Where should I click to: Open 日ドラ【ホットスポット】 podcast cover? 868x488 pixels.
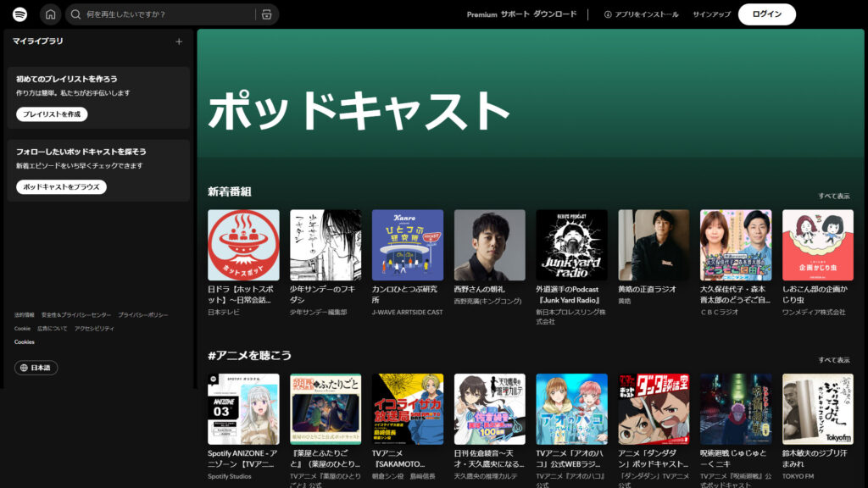click(243, 245)
